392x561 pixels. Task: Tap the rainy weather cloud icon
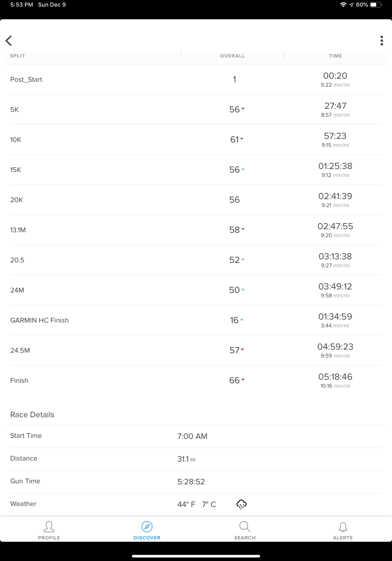[x=241, y=504]
